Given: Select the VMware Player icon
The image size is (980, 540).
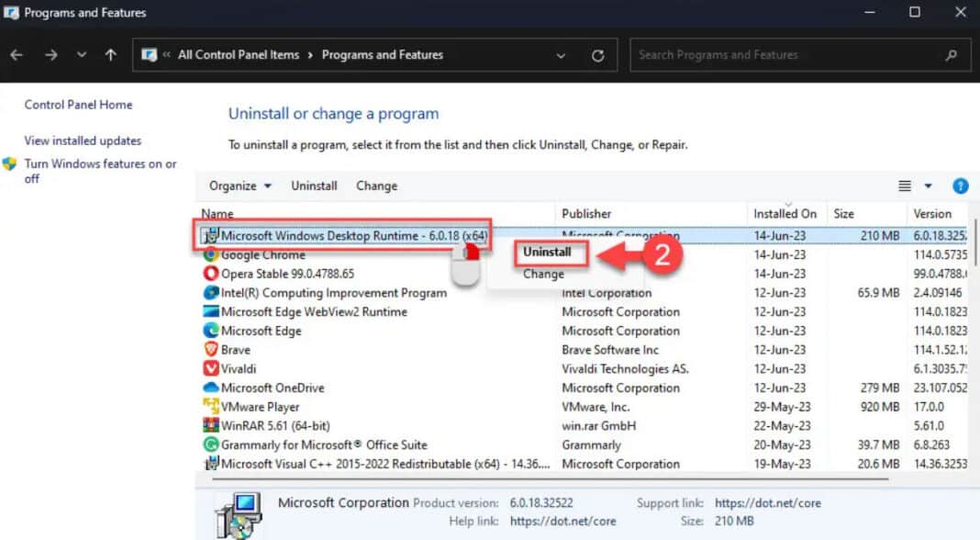Looking at the screenshot, I should (209, 407).
